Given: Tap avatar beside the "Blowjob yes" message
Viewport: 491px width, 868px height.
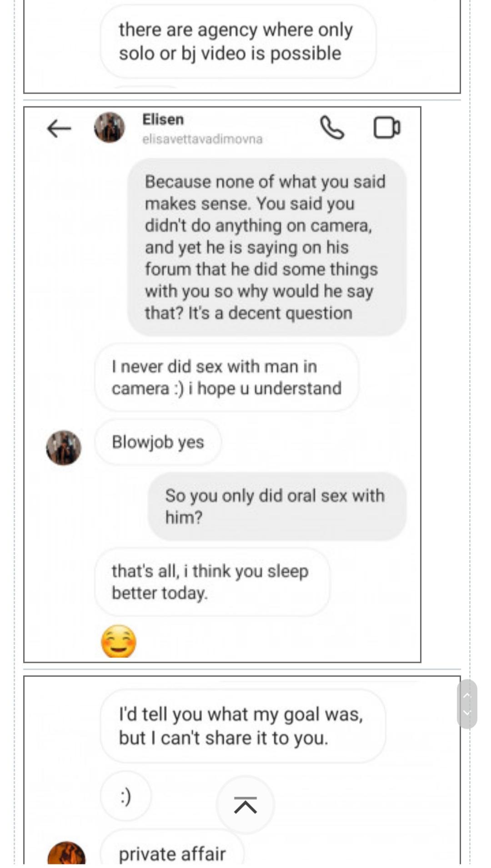Looking at the screenshot, I should (x=64, y=448).
